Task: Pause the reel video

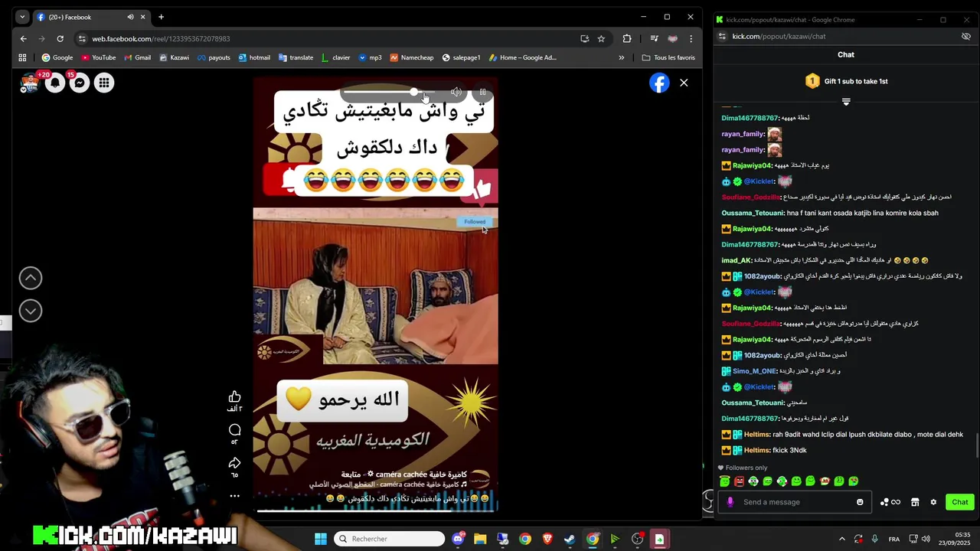Action: (482, 92)
